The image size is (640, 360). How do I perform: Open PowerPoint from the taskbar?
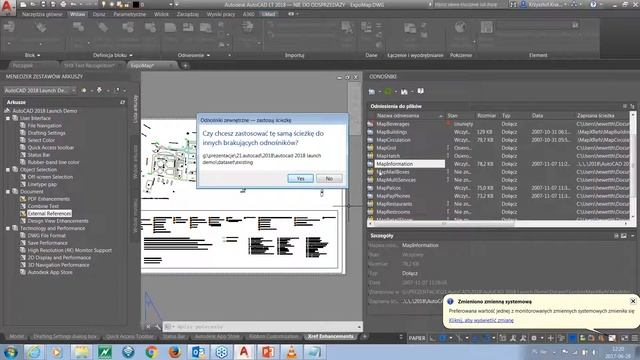[268, 352]
